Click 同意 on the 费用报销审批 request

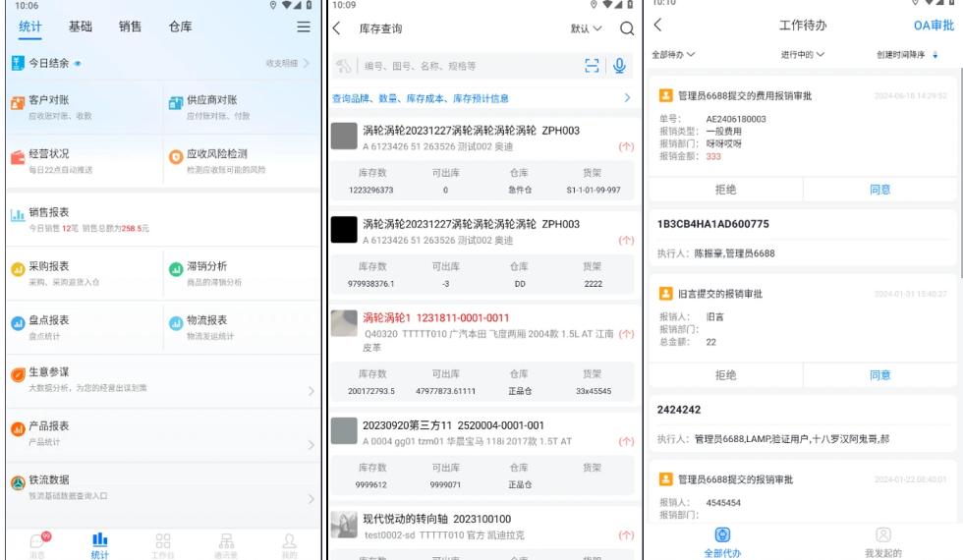[x=880, y=190]
